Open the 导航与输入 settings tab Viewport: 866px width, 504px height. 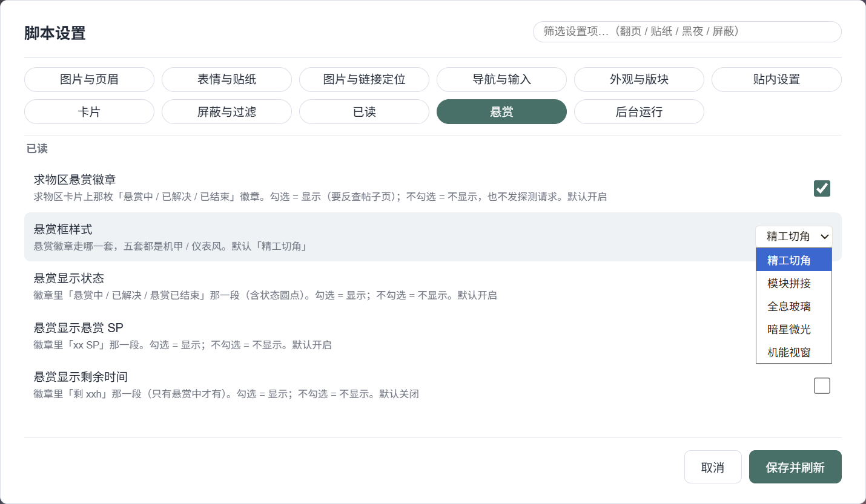[x=501, y=79]
